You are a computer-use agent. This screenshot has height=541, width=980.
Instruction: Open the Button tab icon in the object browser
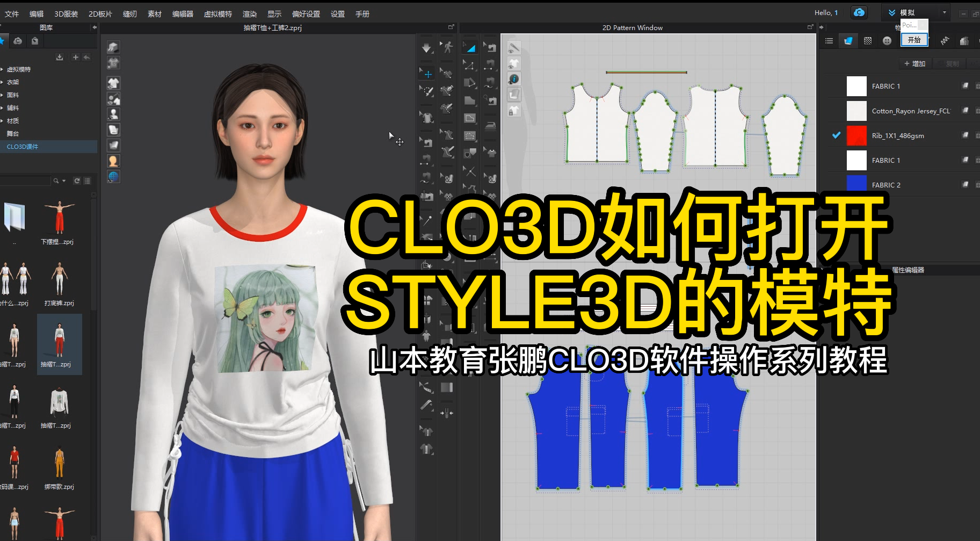pos(887,41)
